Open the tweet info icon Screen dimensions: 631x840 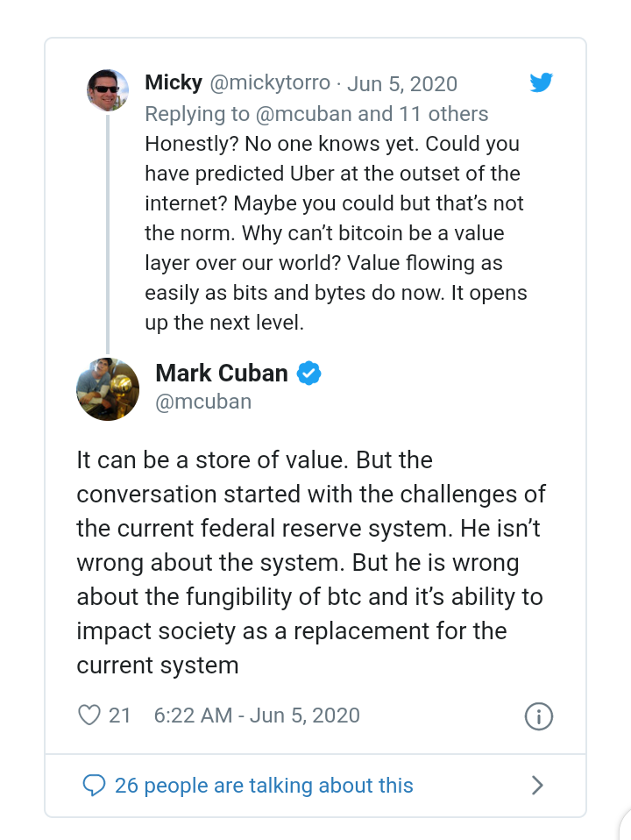click(538, 716)
